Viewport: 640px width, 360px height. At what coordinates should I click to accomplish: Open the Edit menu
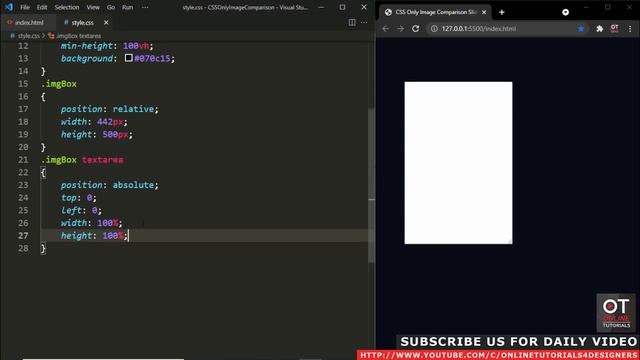42,7
